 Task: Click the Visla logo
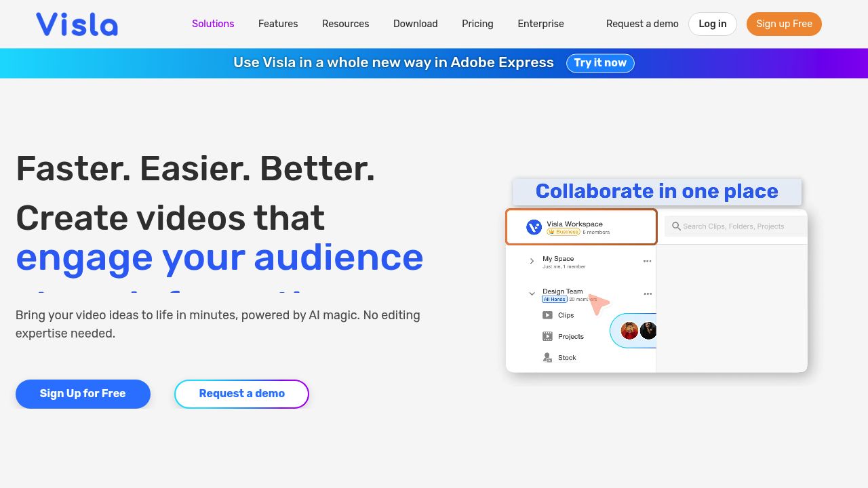click(77, 24)
